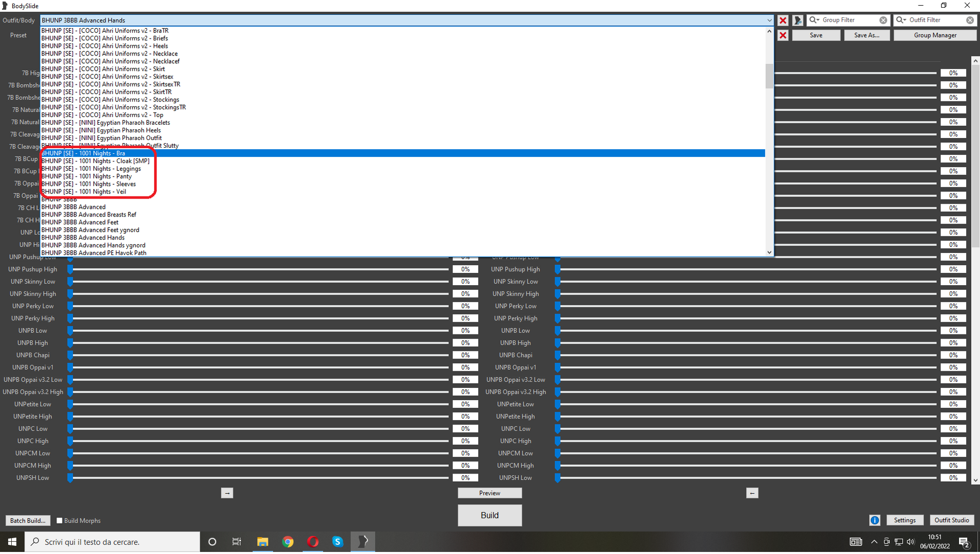The width and height of the screenshot is (980, 554).
Task: Open the notification center icon
Action: click(x=964, y=542)
